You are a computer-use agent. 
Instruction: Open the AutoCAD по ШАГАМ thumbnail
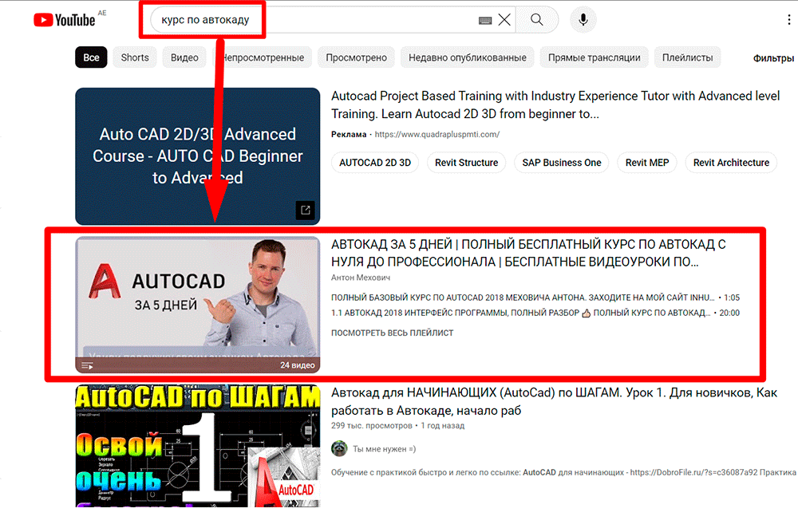tap(197, 446)
